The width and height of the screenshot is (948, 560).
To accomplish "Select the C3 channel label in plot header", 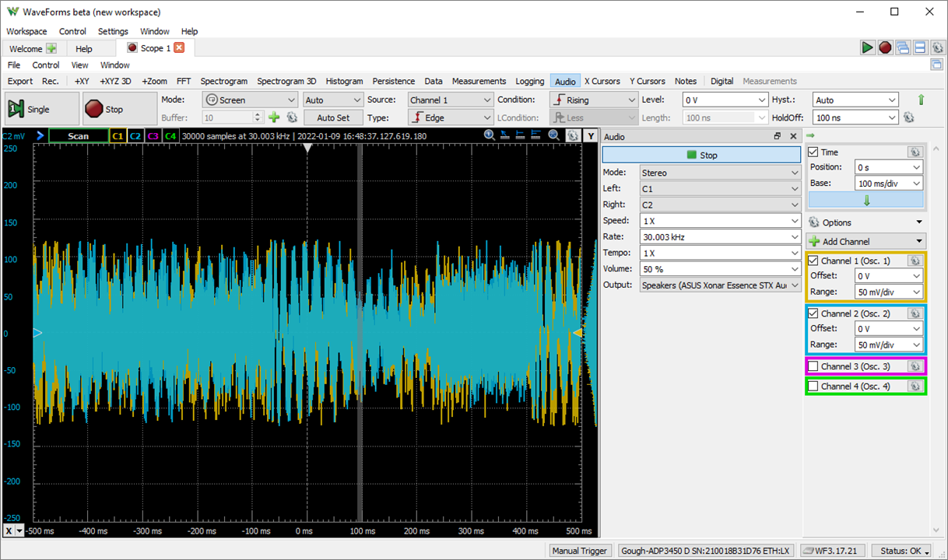I will coord(153,136).
